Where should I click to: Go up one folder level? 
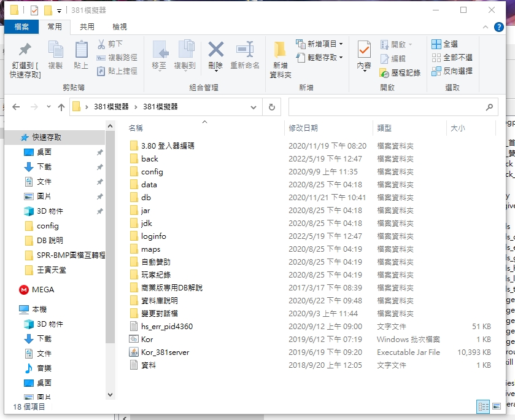tap(61, 107)
